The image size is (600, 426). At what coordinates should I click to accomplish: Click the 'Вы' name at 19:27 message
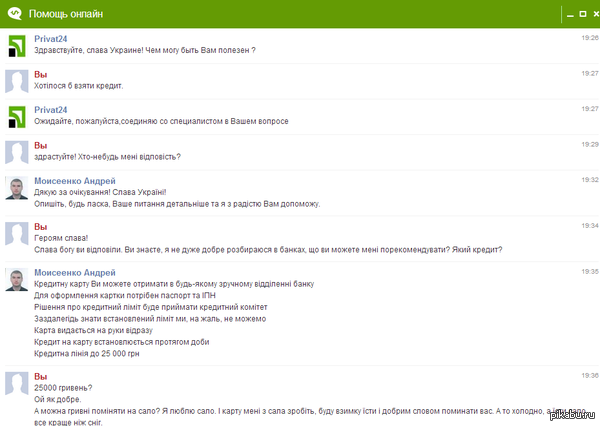[41, 74]
